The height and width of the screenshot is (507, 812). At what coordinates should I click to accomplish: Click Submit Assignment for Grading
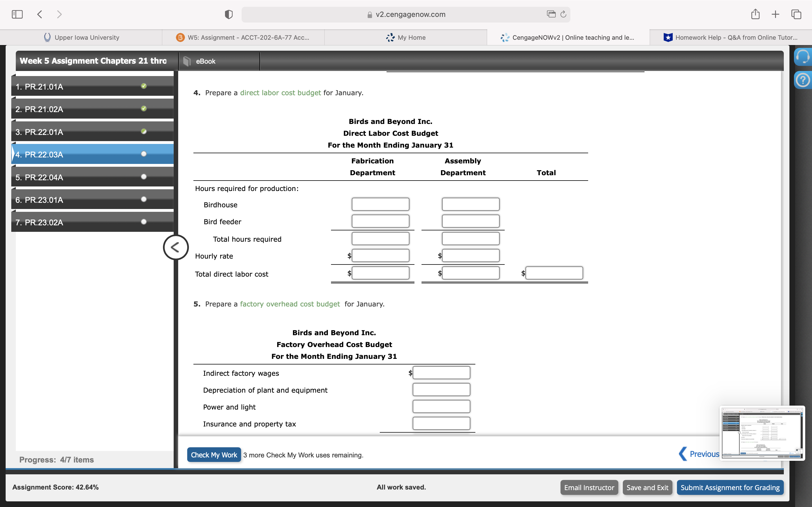[730, 487]
